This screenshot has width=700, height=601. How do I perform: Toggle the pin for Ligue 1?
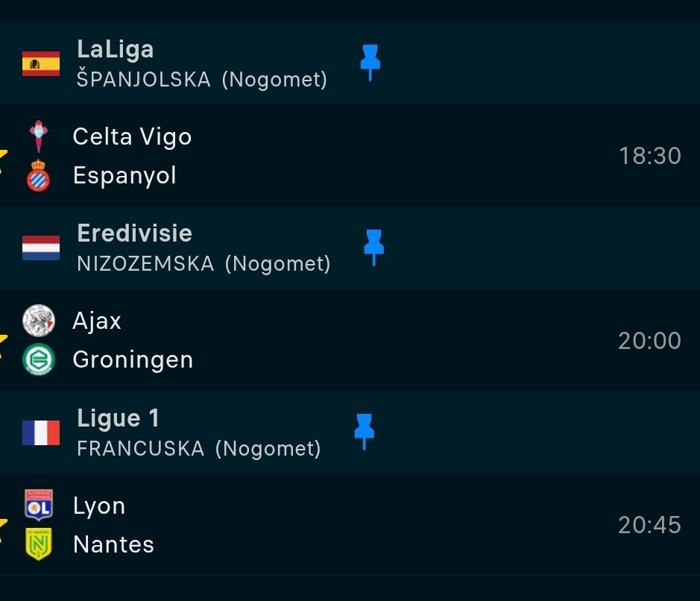[x=364, y=431]
